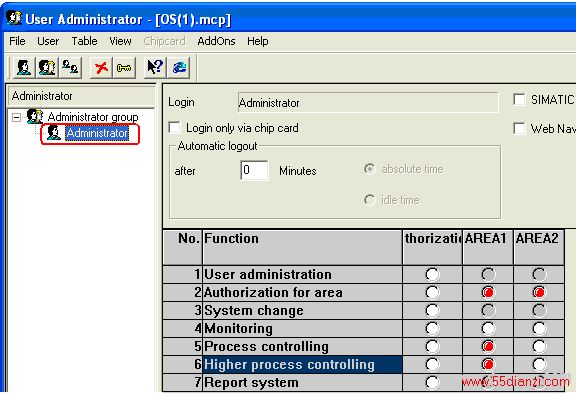Screen dimensions: 576x394
Task: Toggle Authorization for area in AREA1
Action: [x=488, y=293]
